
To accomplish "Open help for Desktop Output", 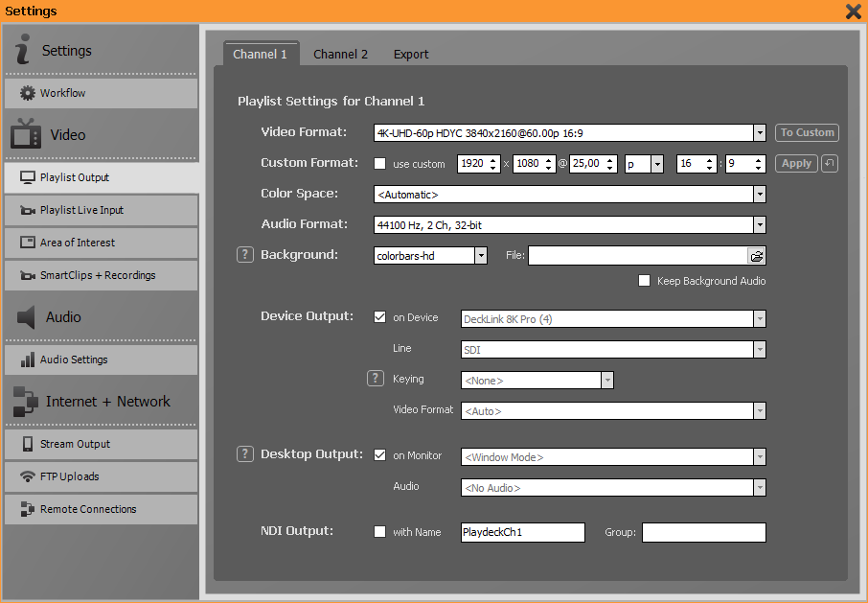I will (245, 454).
